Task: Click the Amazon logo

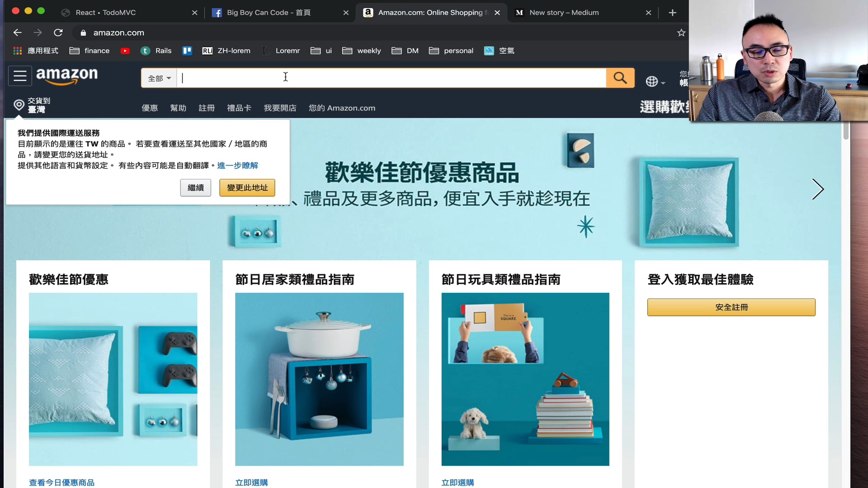Action: [x=67, y=75]
